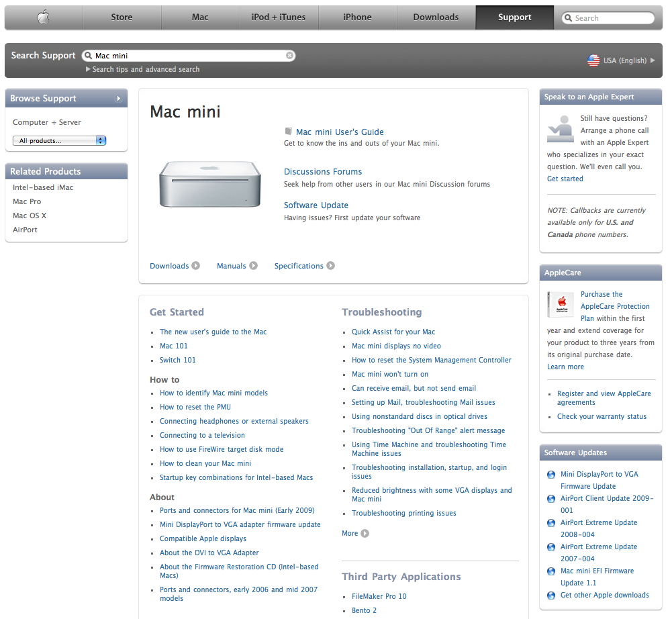Open the Store tab
Image resolution: width=672 pixels, height=619 pixels.
[122, 17]
